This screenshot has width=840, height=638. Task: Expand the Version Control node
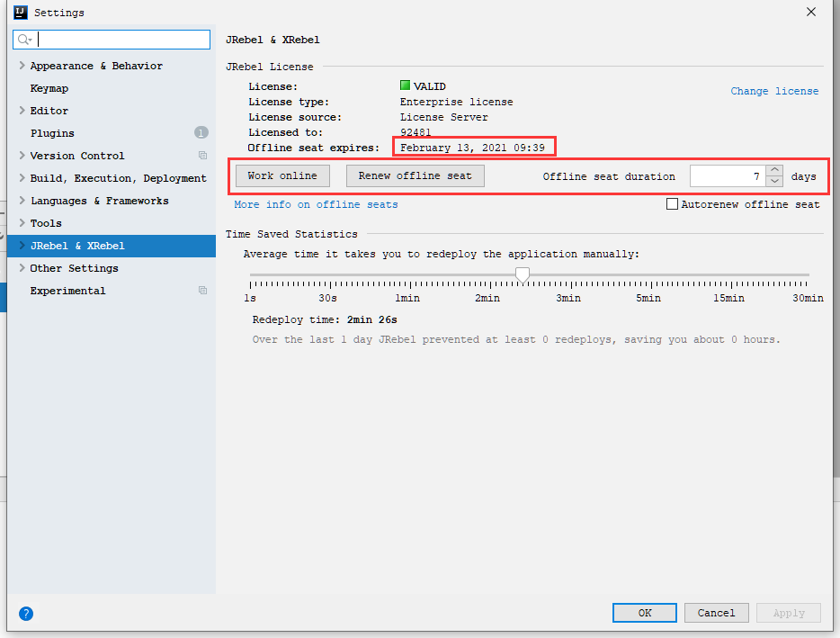click(22, 156)
